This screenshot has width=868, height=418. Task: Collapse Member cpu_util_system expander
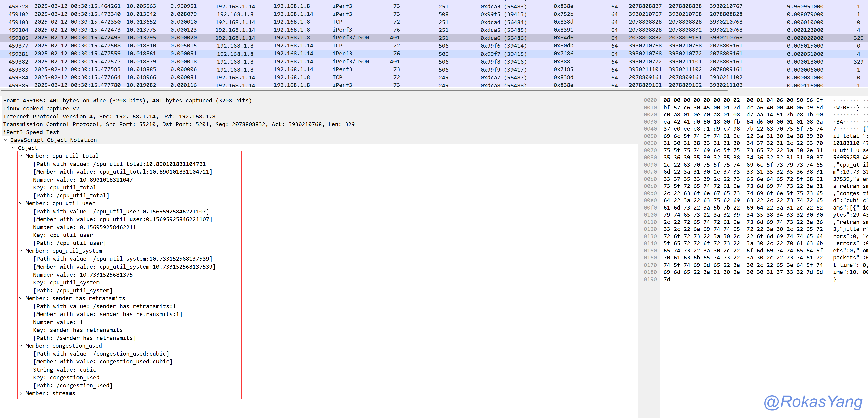(21, 251)
